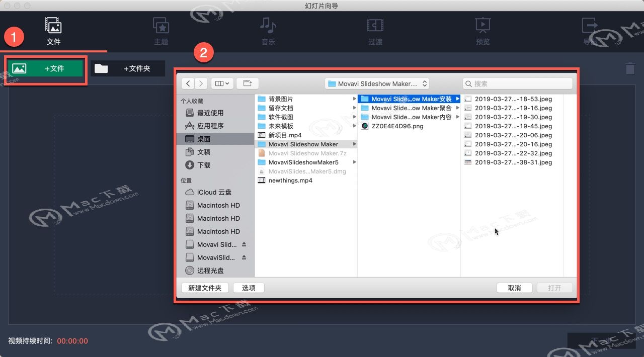Viewport: 644px width, 357px height.
Task: Switch to the 主题 tab
Action: point(161,31)
